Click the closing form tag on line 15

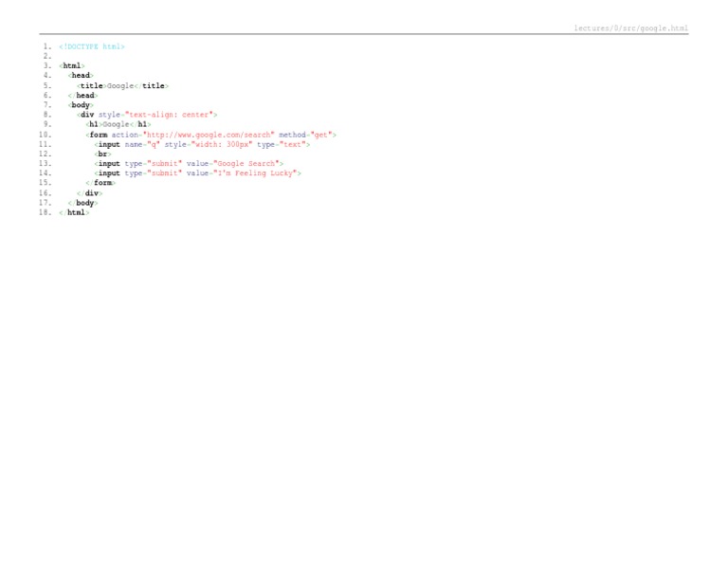101,183
